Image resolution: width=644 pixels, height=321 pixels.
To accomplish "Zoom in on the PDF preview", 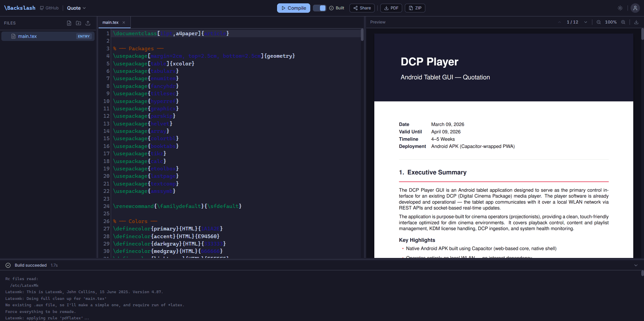I will pyautogui.click(x=623, y=22).
